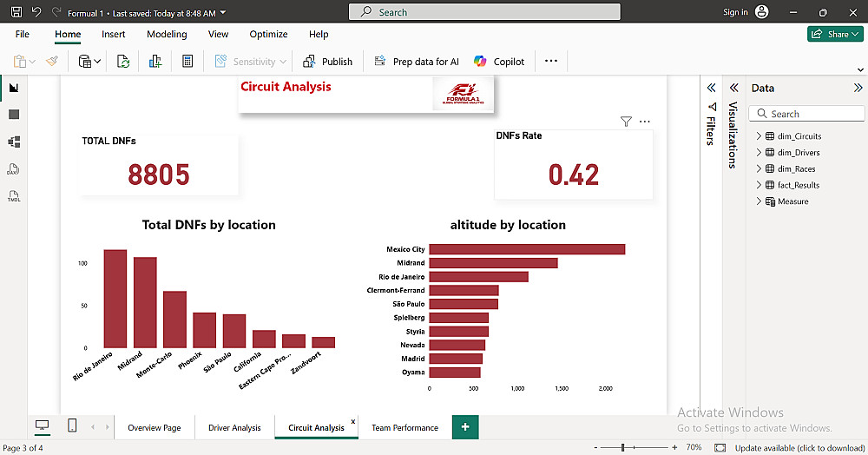Undo the last action
The image size is (868, 455).
coord(36,12)
